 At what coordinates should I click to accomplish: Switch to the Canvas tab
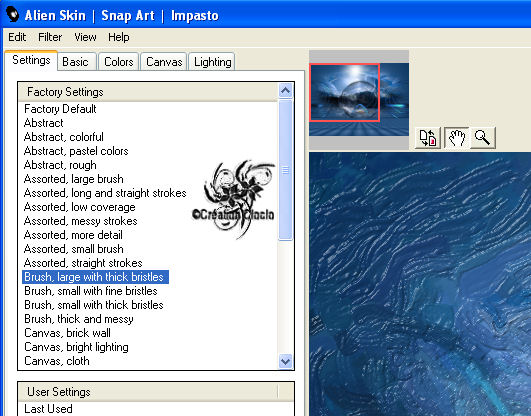[x=164, y=62]
